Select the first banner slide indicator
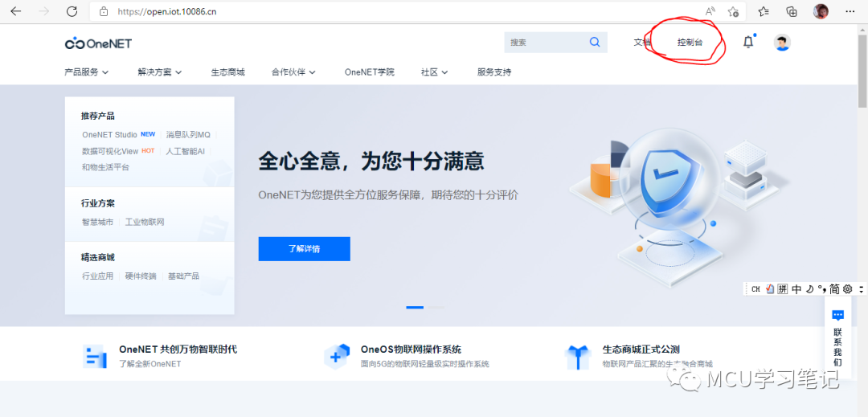The height and width of the screenshot is (417, 868). pyautogui.click(x=415, y=307)
